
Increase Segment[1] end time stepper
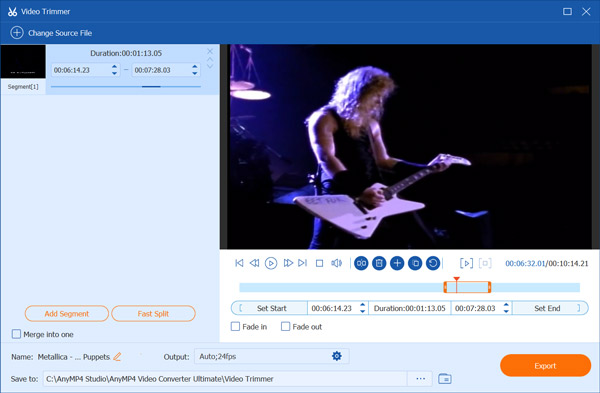point(195,67)
